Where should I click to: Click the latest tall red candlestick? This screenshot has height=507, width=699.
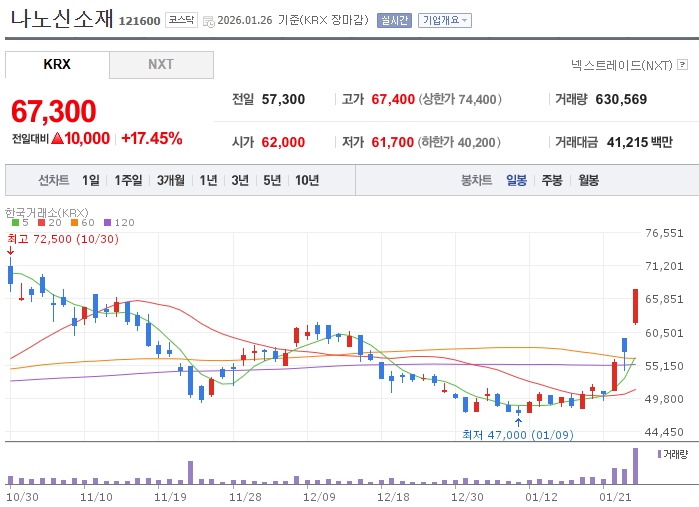pyautogui.click(x=635, y=306)
